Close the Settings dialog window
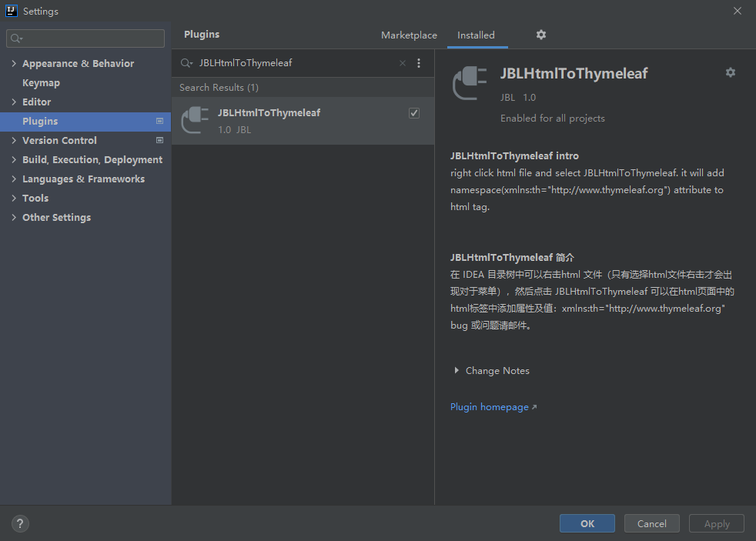756x541 pixels. click(x=738, y=11)
